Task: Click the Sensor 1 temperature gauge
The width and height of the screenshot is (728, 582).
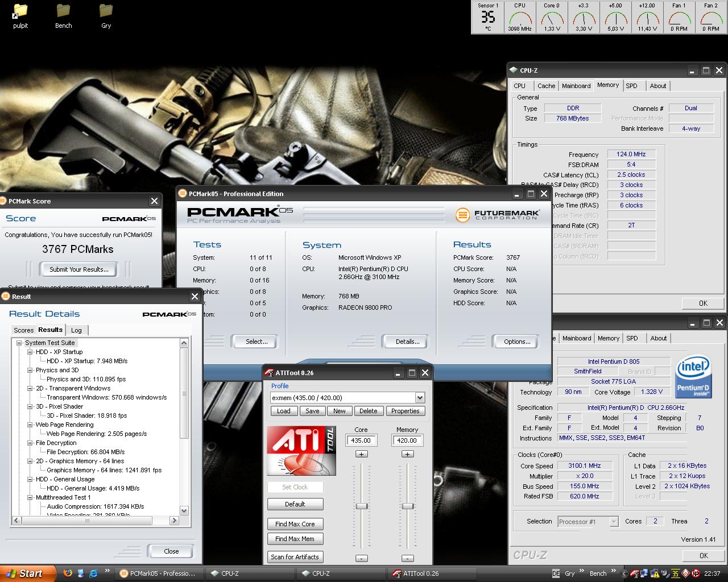Action: 487,17
